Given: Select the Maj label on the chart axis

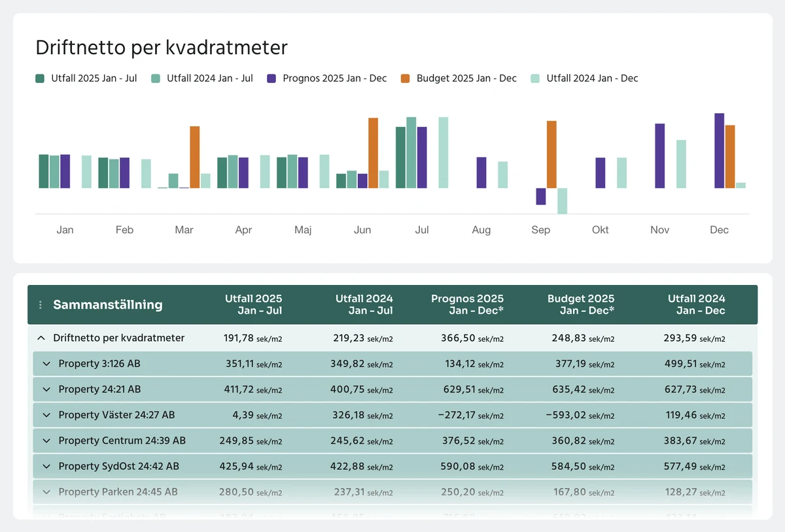Looking at the screenshot, I should (303, 230).
